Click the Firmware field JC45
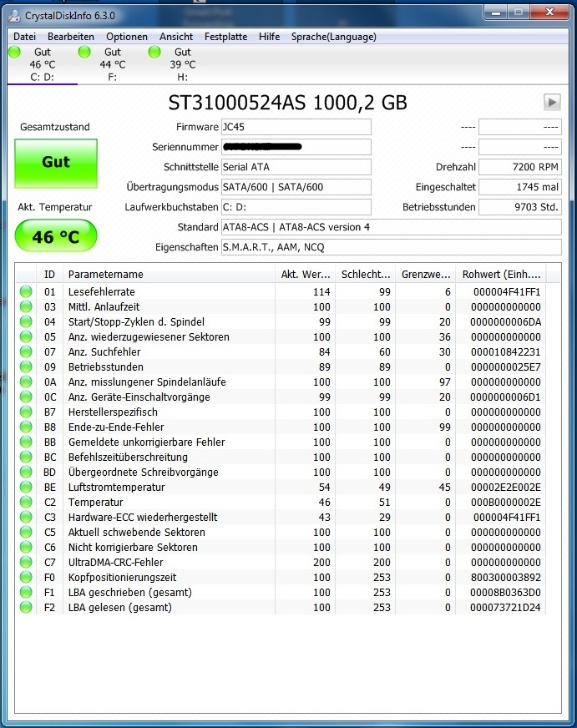The width and height of the screenshot is (577, 728). (296, 127)
